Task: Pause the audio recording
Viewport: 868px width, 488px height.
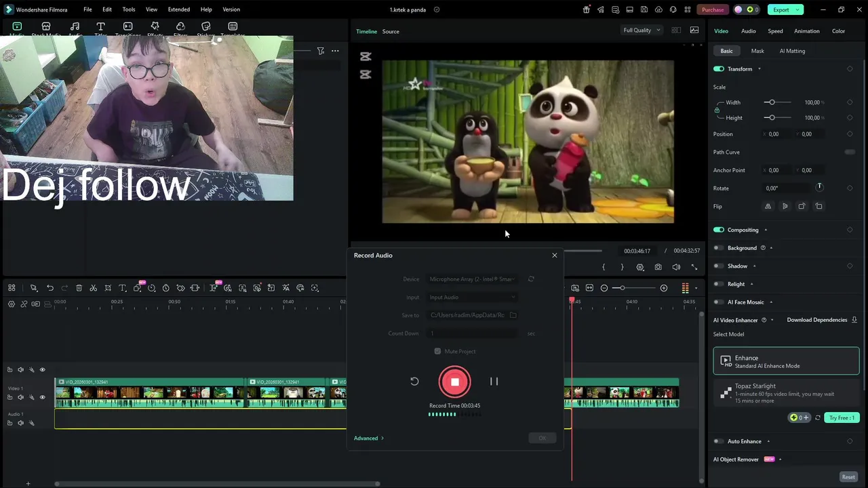Action: point(494,382)
